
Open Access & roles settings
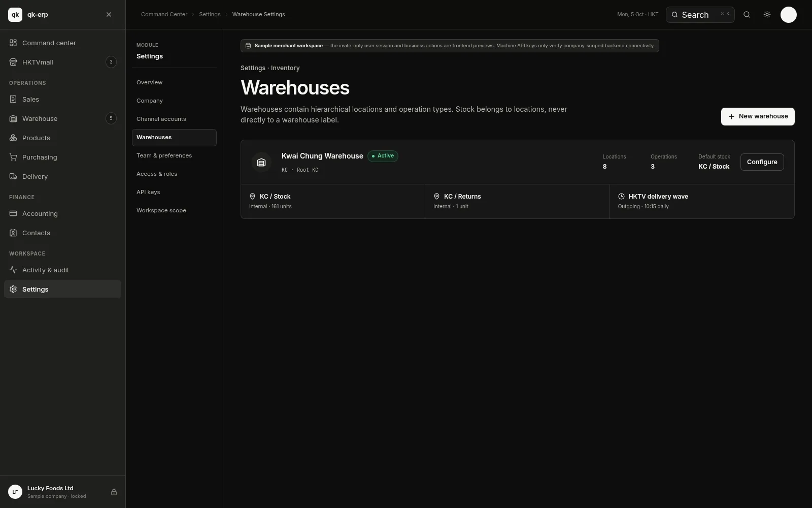[174, 174]
